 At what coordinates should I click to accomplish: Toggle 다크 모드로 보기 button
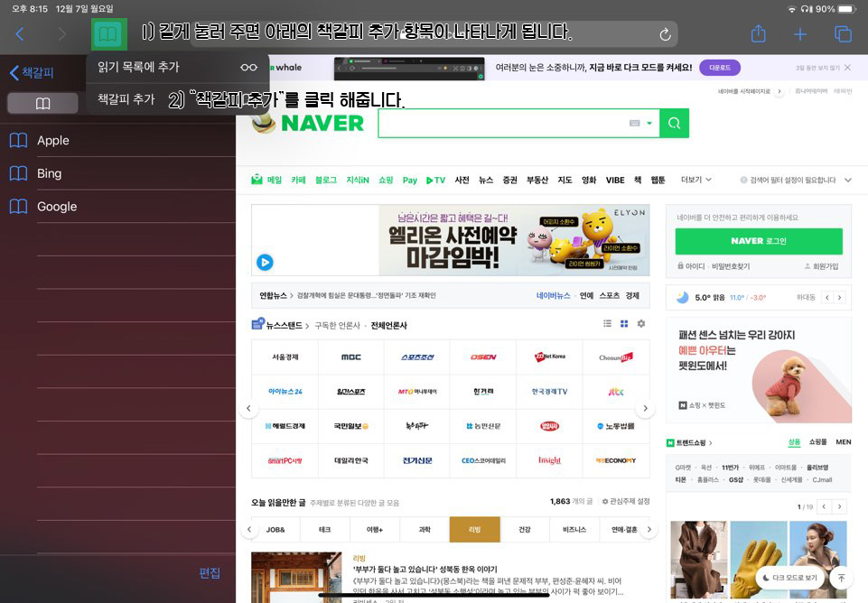(790, 578)
